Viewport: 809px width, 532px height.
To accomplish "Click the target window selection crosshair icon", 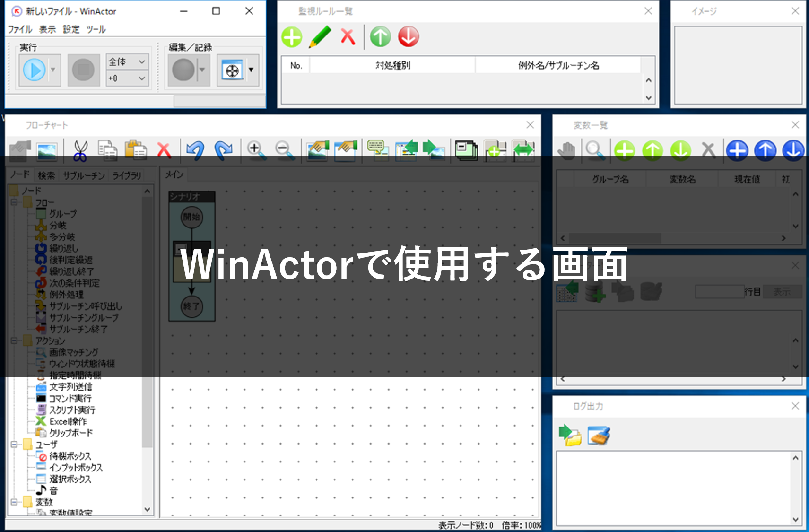I will tap(232, 70).
